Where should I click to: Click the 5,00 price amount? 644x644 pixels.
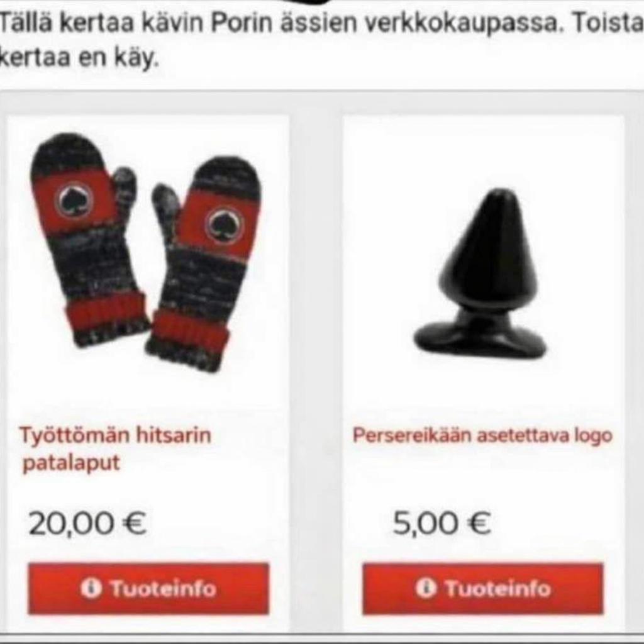point(425,523)
